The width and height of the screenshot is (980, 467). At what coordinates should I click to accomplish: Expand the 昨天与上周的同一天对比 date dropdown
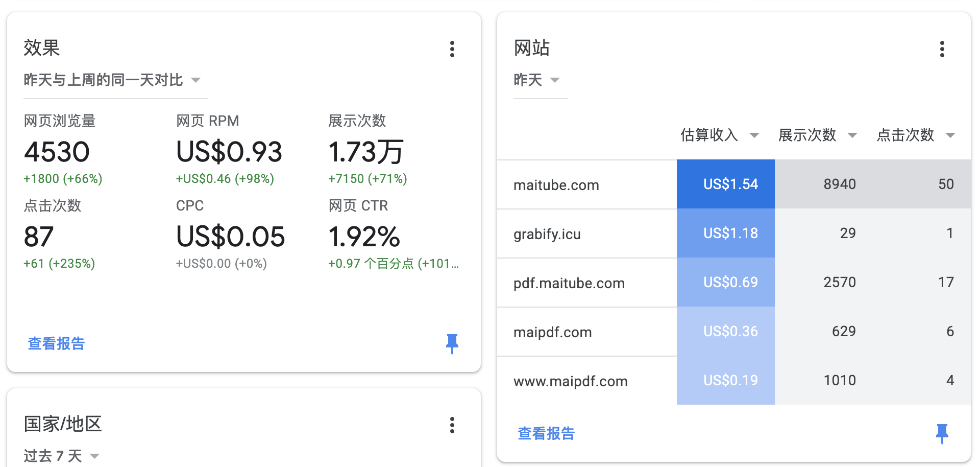click(115, 80)
